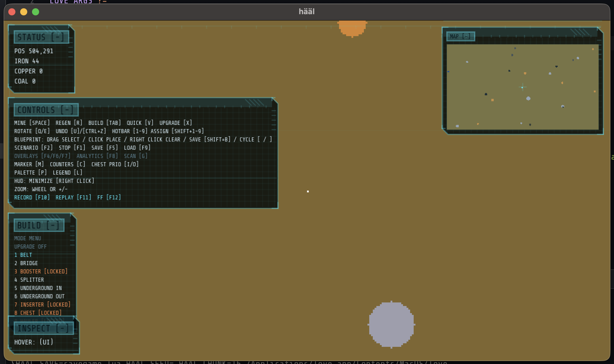Image resolution: width=614 pixels, height=364 pixels.
Task: Click REPLAY [F11] control text
Action: click(x=73, y=197)
